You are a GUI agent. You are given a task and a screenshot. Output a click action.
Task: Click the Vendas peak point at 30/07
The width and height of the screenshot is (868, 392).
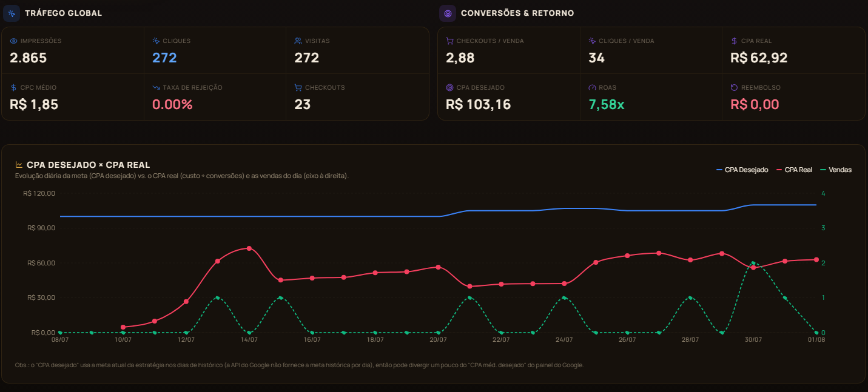click(x=753, y=264)
